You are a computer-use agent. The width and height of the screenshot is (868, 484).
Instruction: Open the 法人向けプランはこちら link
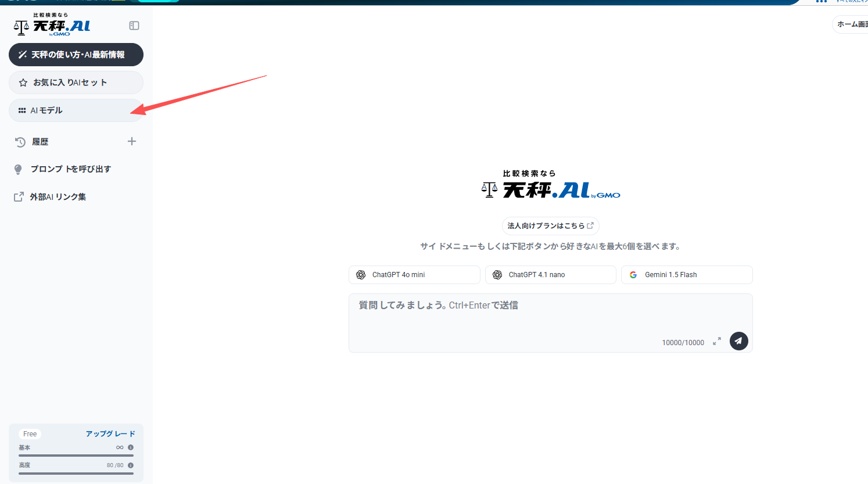coord(550,225)
